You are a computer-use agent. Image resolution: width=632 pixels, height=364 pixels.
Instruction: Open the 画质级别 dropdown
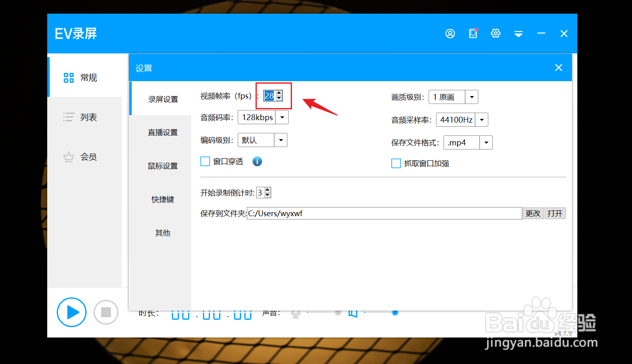point(471,96)
